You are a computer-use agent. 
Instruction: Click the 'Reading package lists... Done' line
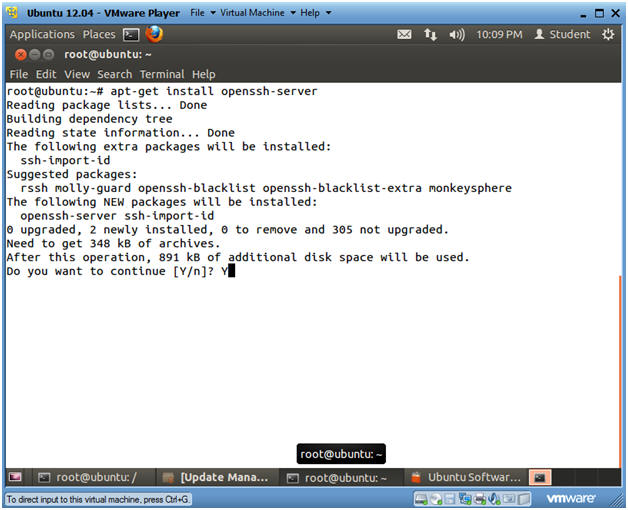pyautogui.click(x=107, y=105)
